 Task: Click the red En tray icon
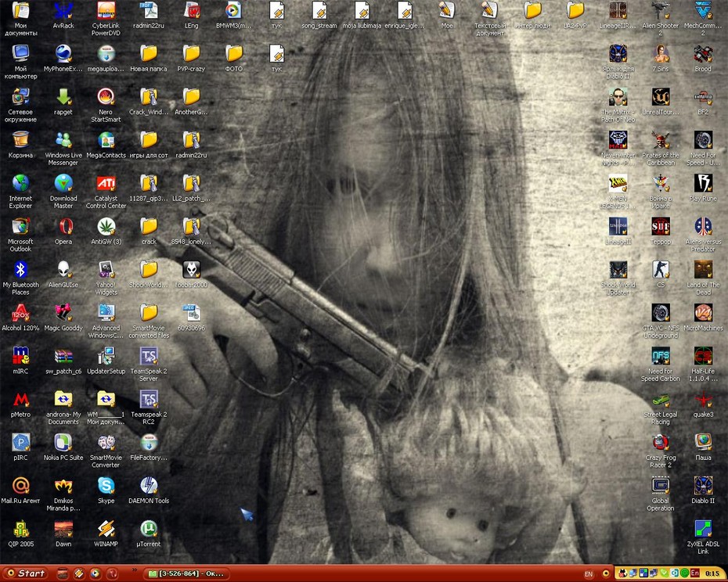(x=694, y=573)
